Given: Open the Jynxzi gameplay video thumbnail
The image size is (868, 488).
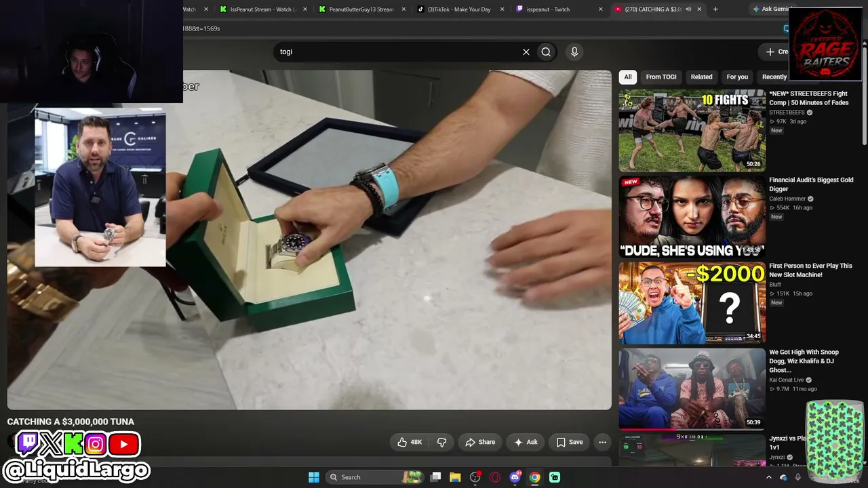Looking at the screenshot, I should click(692, 449).
